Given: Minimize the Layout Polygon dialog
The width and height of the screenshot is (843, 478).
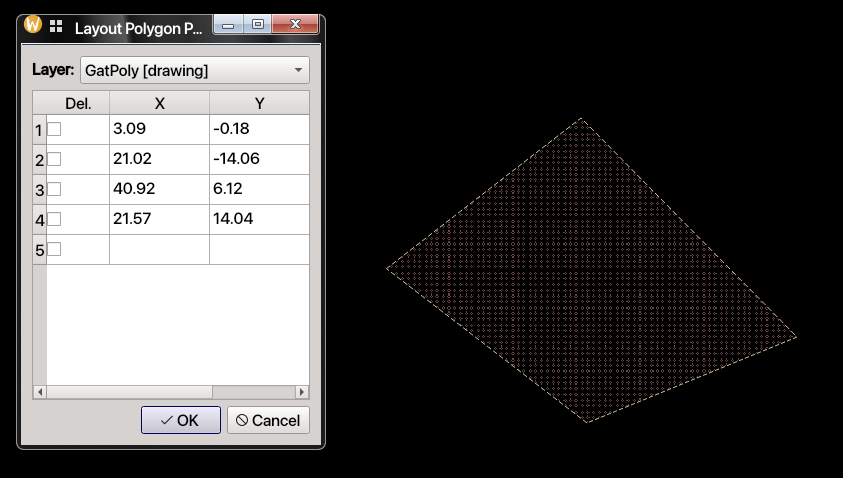Looking at the screenshot, I should pyautogui.click(x=228, y=26).
